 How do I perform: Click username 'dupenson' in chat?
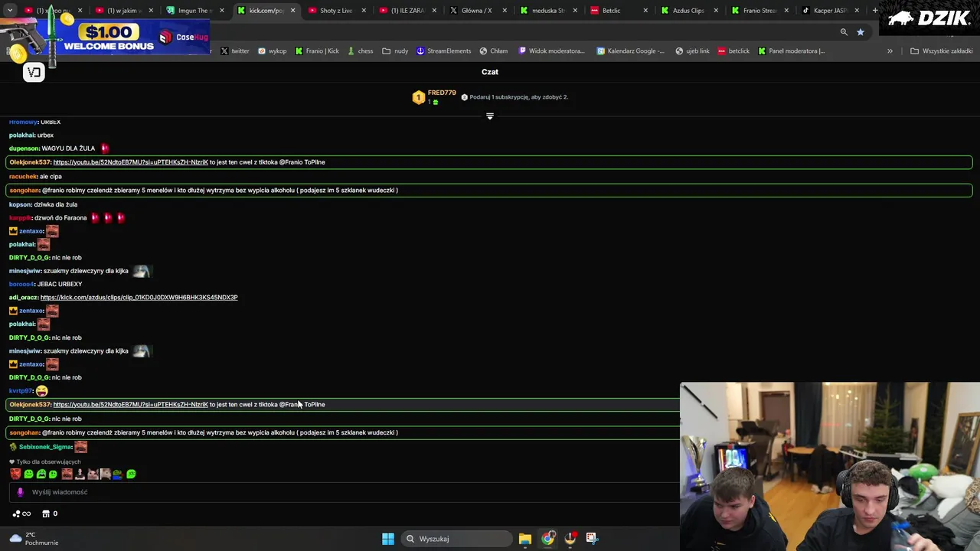(x=22, y=148)
